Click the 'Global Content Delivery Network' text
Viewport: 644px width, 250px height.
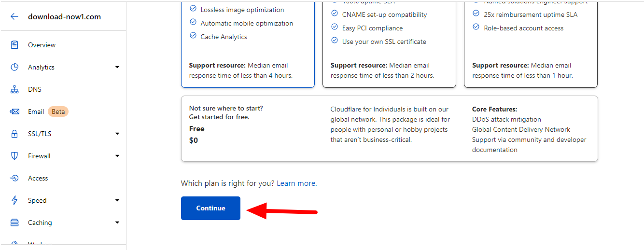(521, 129)
